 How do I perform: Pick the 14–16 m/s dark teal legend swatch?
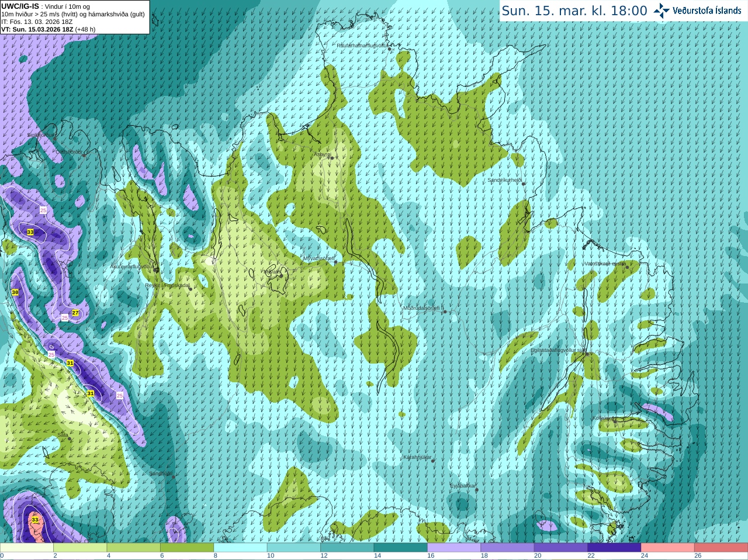pyautogui.click(x=401, y=548)
